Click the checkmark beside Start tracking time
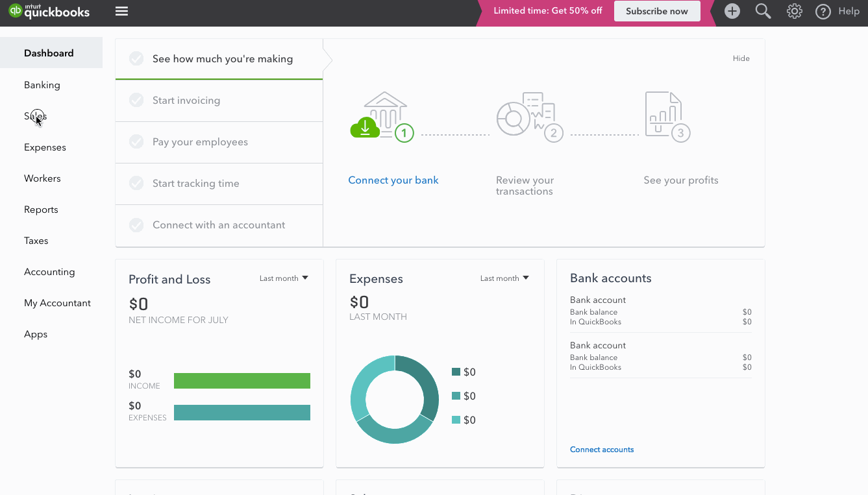Viewport: 868px width, 495px height. (x=136, y=184)
